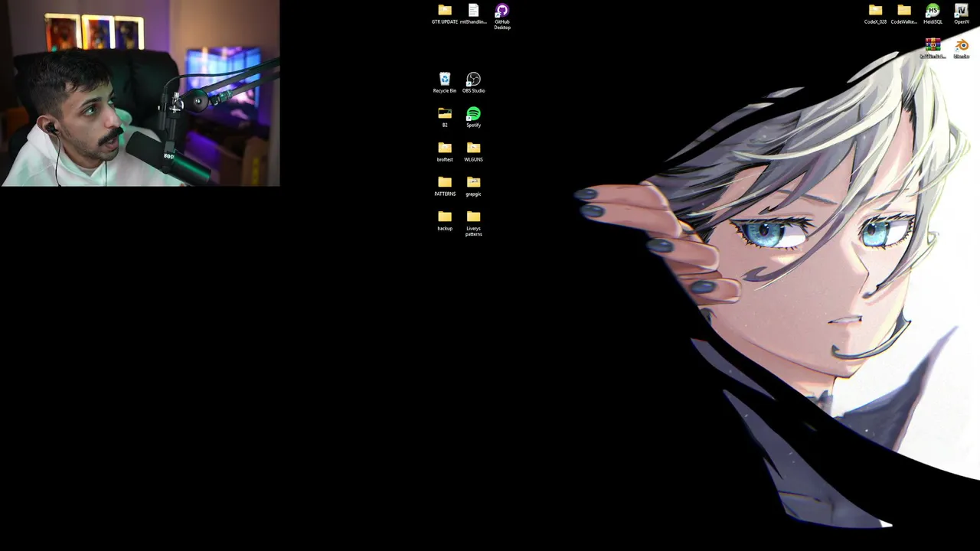The image size is (980, 551).
Task: Select the WinRAR archive icon
Action: [933, 44]
